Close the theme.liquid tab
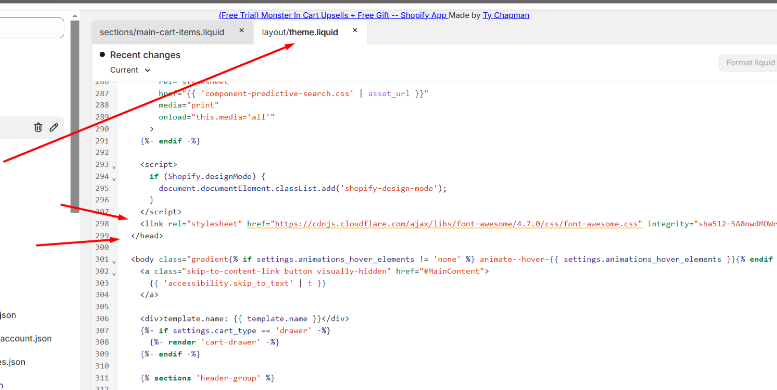 (x=355, y=31)
